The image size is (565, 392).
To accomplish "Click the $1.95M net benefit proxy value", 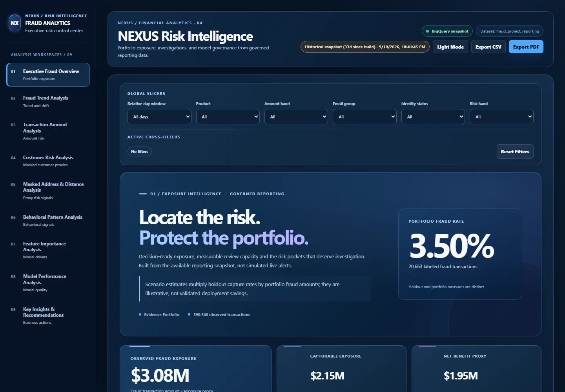I will (461, 376).
